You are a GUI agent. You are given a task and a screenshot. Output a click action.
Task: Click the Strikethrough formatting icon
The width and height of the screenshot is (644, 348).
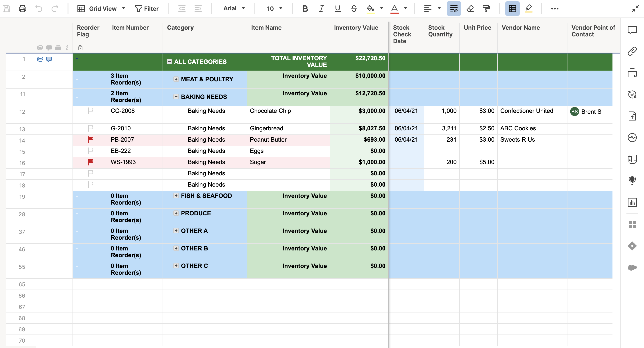point(354,9)
